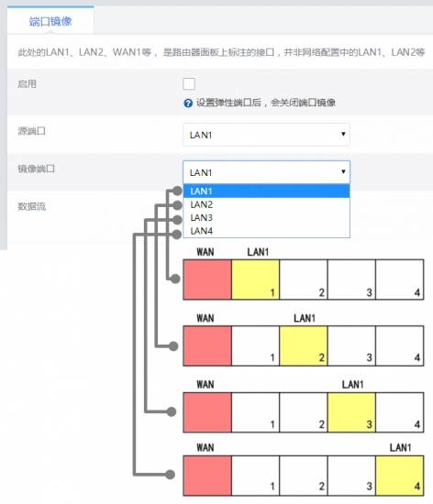Screen dimensions: 433x504
Task: Click the 数据流 label text
Action: 31,206
